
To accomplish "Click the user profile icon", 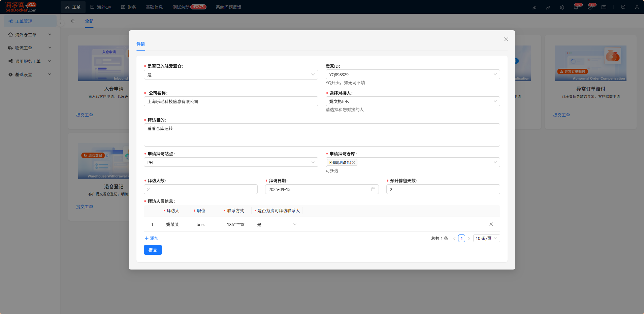I will tap(637, 7).
